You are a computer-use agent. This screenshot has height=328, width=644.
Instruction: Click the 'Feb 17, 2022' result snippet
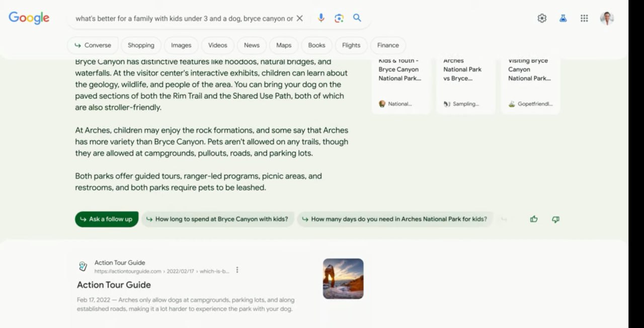point(186,304)
